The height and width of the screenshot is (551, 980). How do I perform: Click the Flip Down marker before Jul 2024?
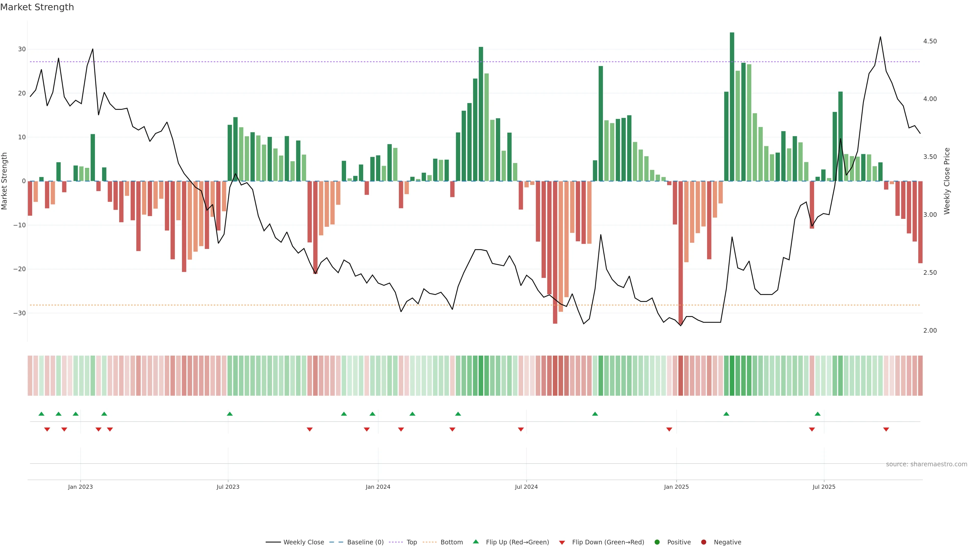coord(521,429)
